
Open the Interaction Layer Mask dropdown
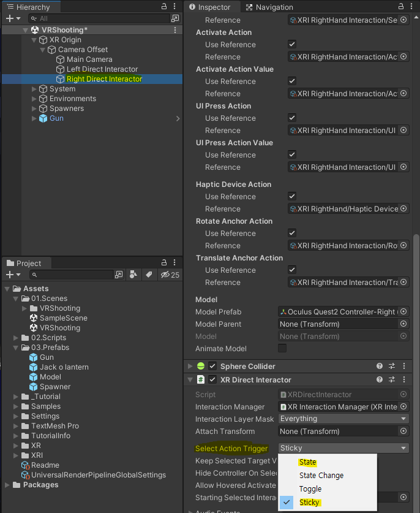coord(343,419)
